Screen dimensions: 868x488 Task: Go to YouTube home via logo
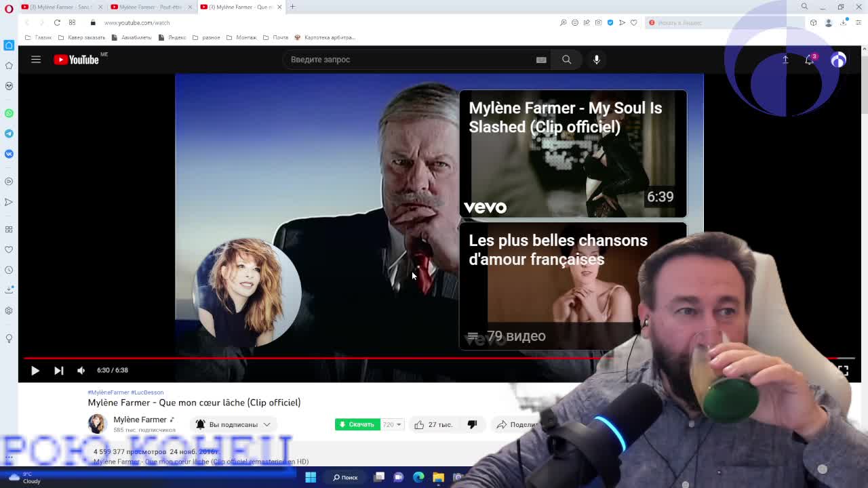click(76, 60)
